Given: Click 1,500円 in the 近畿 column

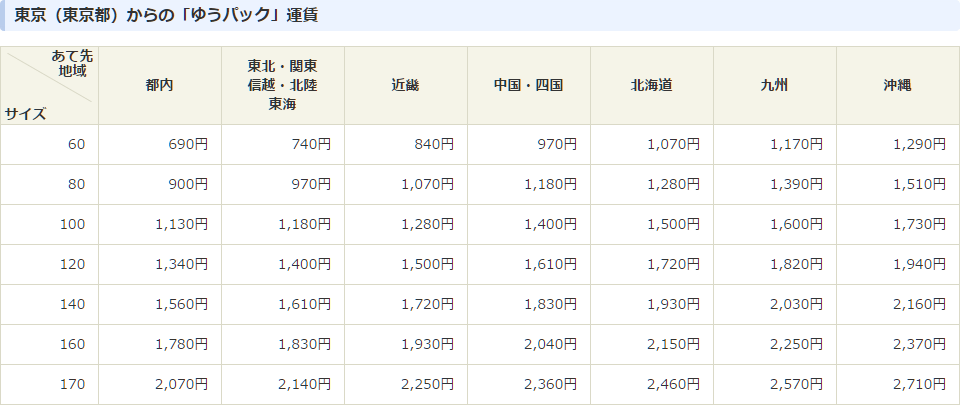Looking at the screenshot, I should pos(427,264).
